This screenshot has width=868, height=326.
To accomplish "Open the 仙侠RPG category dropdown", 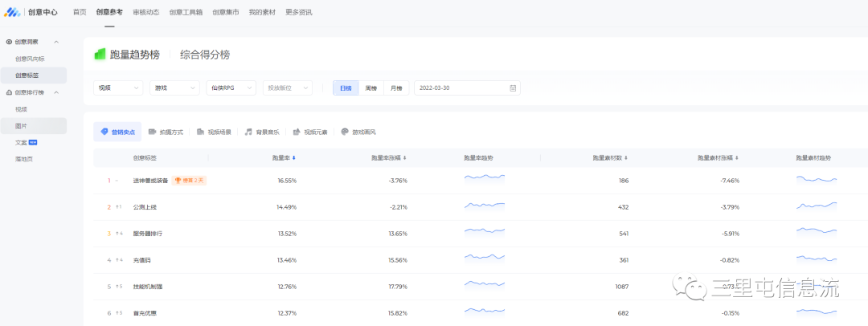I will click(x=231, y=88).
